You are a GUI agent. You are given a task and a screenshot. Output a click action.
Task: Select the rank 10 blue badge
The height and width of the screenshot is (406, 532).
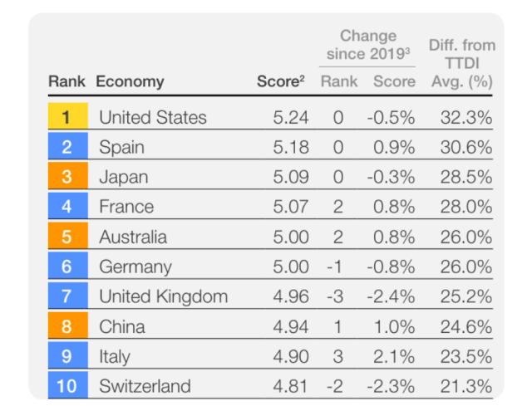click(66, 386)
